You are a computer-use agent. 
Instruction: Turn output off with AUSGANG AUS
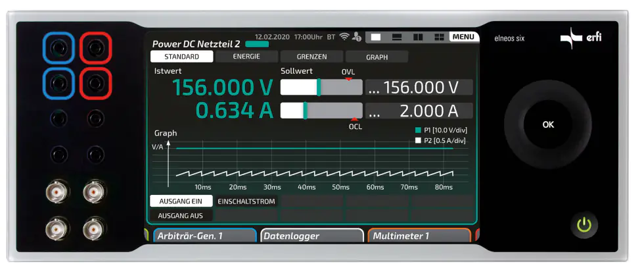tap(181, 215)
